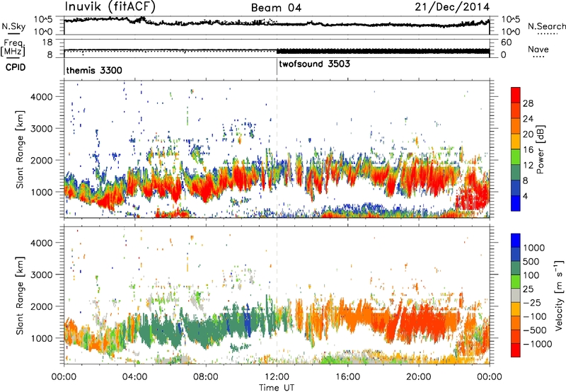Click the 60 tick on Nave axis
This screenshot has height=392, width=566.
(506, 42)
